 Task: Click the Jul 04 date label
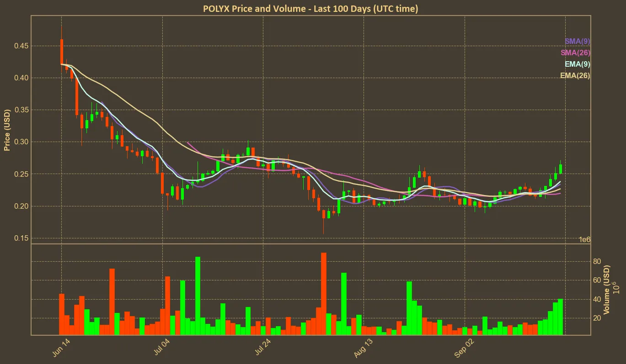coord(162,348)
